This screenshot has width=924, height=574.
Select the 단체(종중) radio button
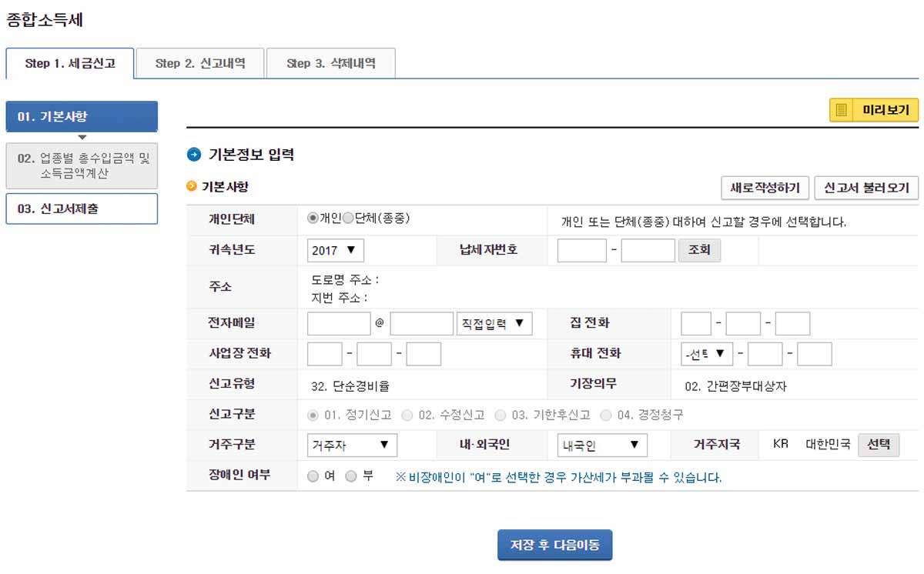[x=348, y=219]
